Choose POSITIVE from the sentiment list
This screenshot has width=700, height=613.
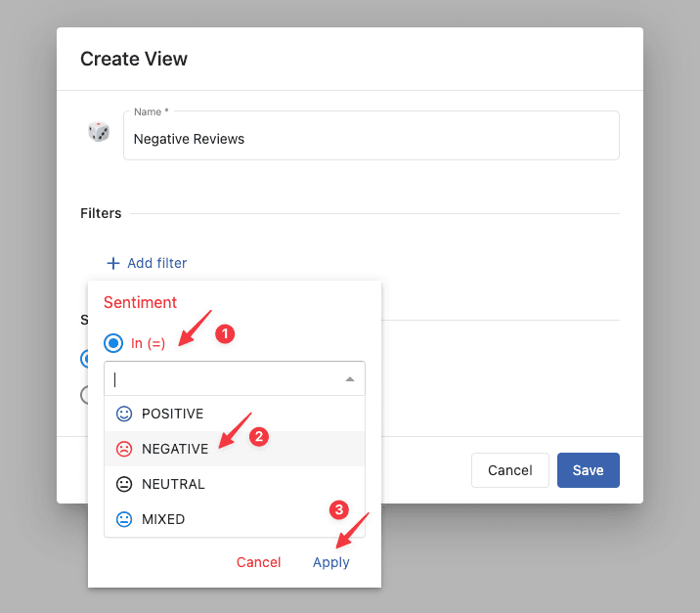click(172, 414)
